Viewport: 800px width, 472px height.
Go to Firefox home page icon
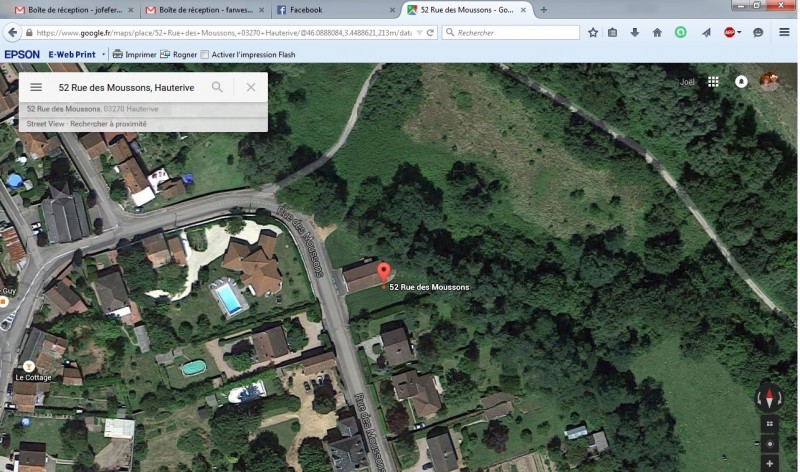click(x=657, y=33)
